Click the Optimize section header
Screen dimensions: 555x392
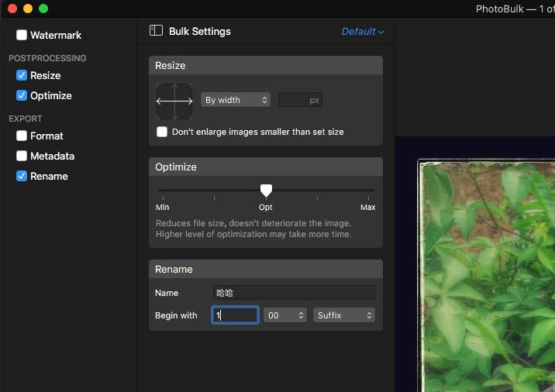click(x=266, y=167)
